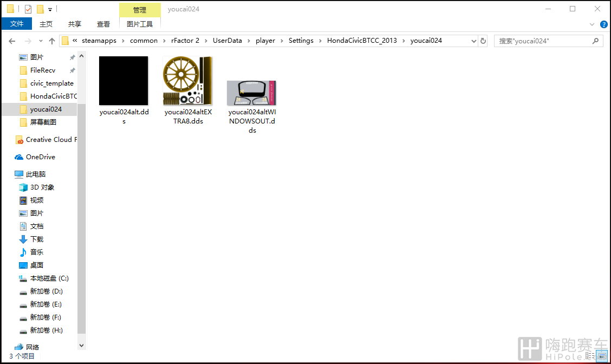Click rFactor 2 in the address path
The height and width of the screenshot is (364, 611).
point(185,41)
